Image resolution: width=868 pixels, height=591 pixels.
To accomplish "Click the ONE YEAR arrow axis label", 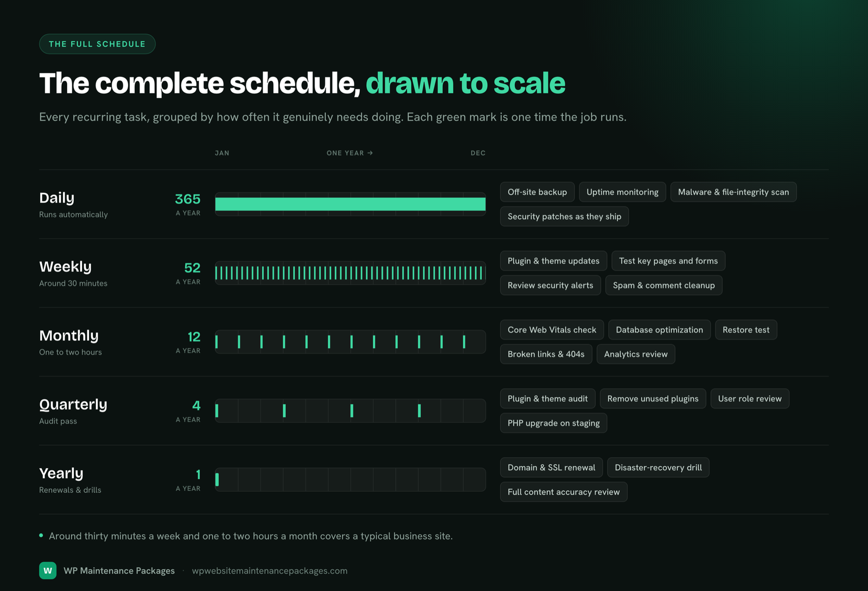I will tap(350, 153).
